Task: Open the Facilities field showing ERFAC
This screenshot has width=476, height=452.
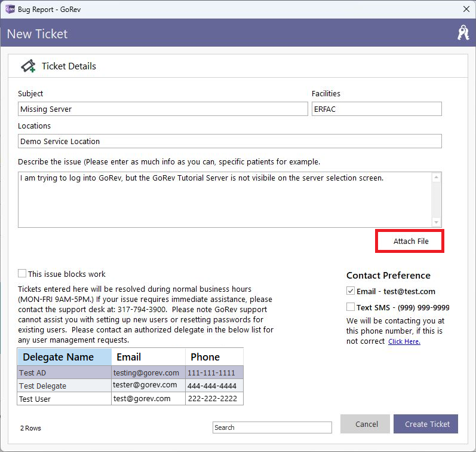Action: [x=376, y=109]
